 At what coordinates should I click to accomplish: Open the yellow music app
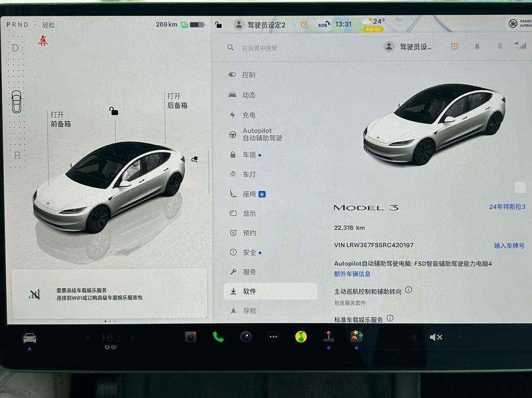pos(301,337)
